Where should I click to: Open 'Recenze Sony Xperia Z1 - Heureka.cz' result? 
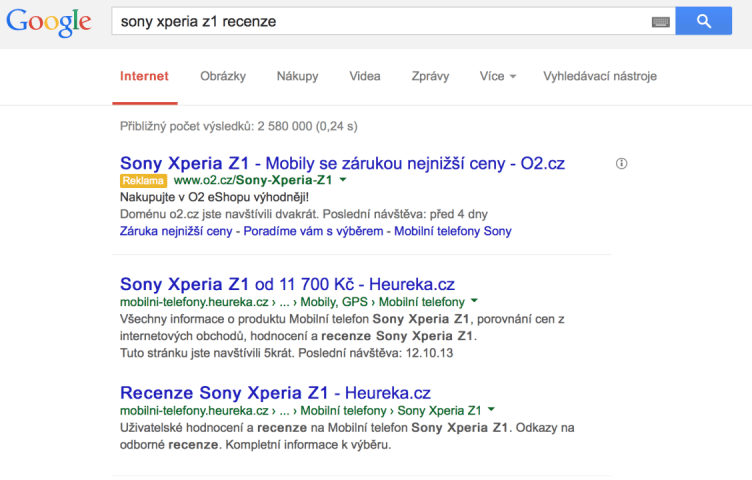pyautogui.click(x=275, y=393)
